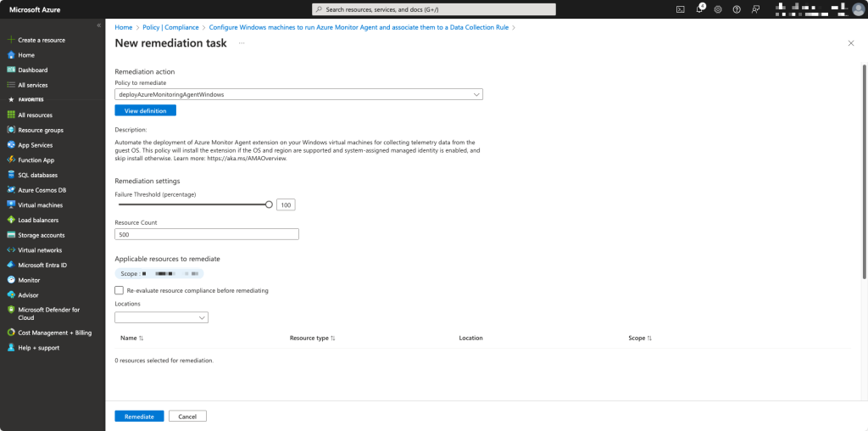Sort the table by Scope column
Image resolution: width=868 pixels, height=431 pixels.
pos(640,338)
